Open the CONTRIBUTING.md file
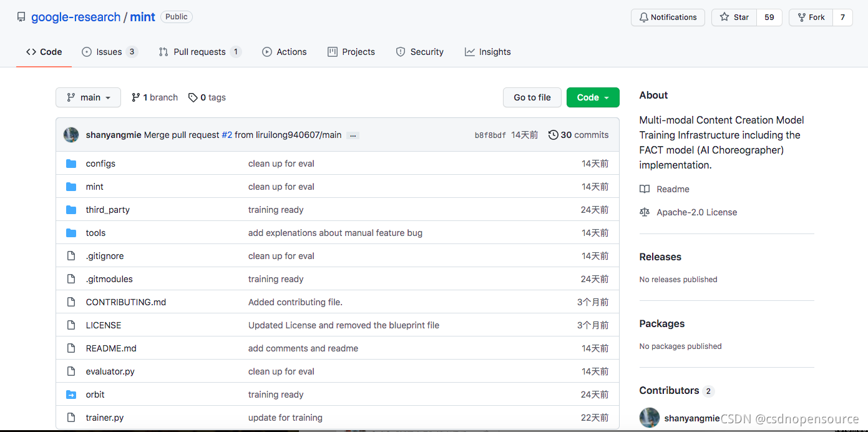868x432 pixels. [x=126, y=302]
